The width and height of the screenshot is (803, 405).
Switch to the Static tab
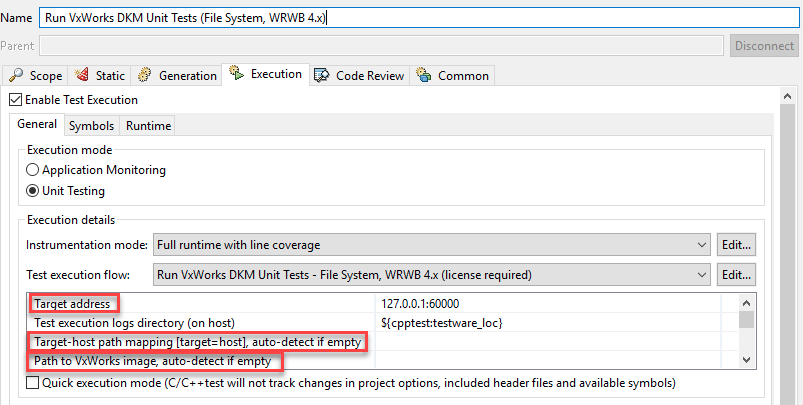(100, 75)
